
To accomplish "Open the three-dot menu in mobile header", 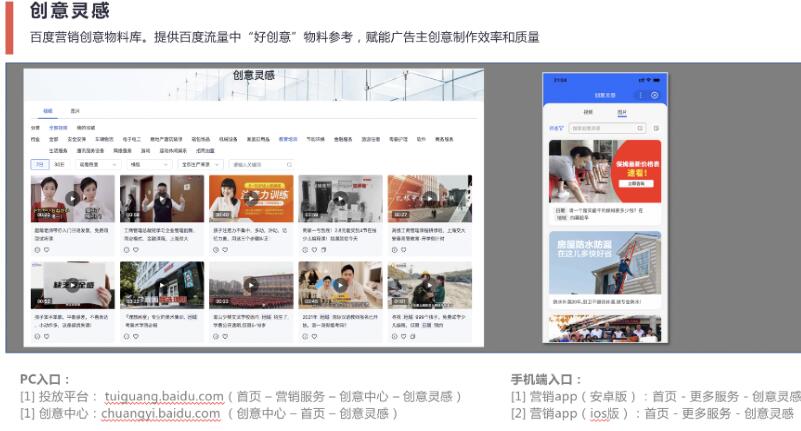I will coord(641,95).
